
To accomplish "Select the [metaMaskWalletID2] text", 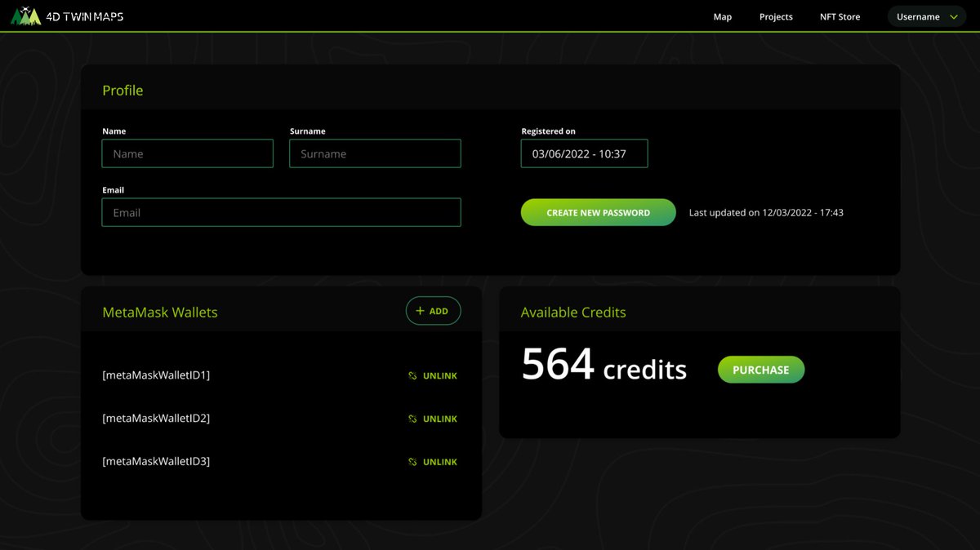I will tap(156, 418).
